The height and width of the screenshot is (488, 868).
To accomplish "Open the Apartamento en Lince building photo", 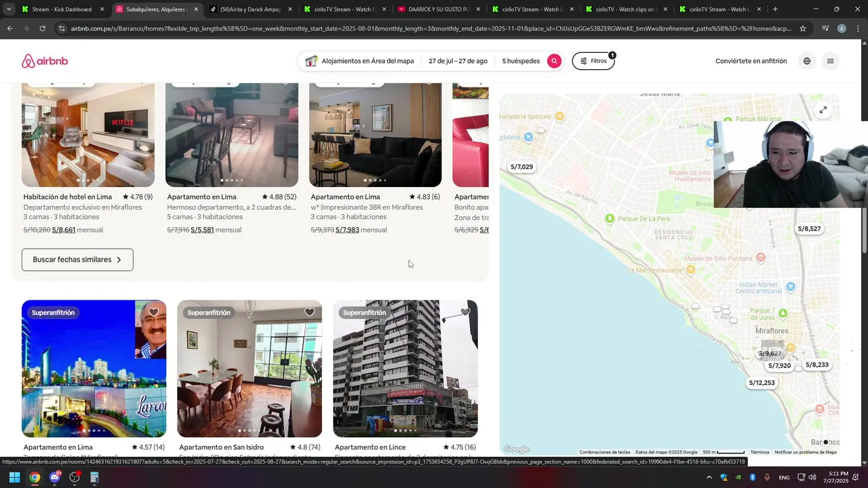I will click(x=406, y=369).
